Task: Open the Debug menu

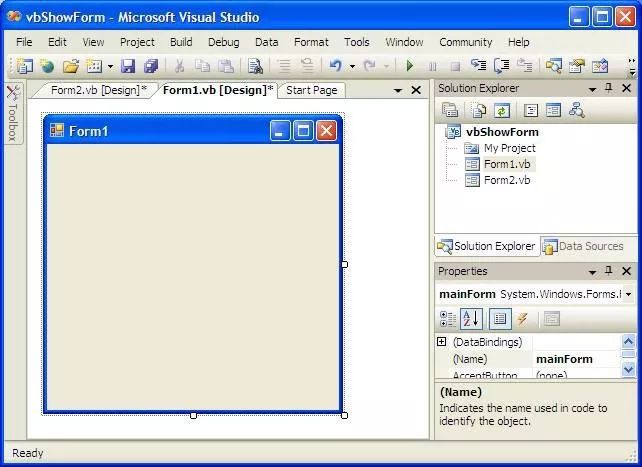Action: tap(223, 42)
